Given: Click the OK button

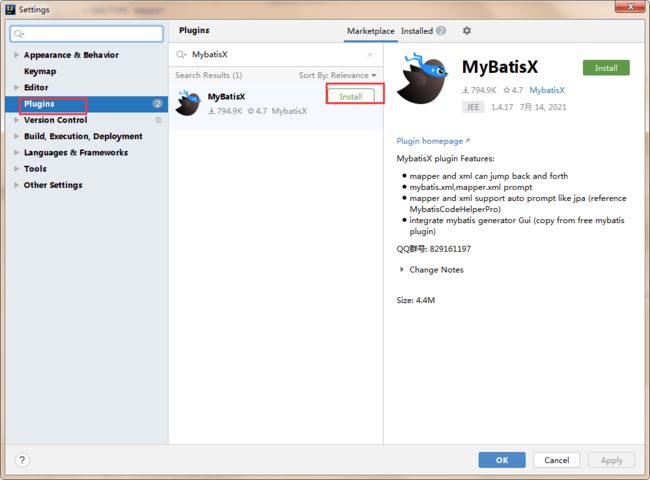Looking at the screenshot, I should 502,460.
